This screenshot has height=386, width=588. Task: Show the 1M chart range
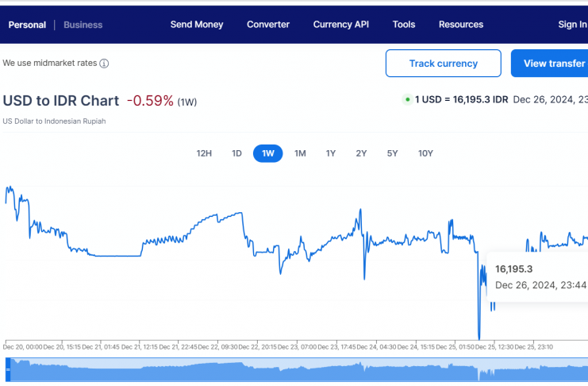pos(300,153)
